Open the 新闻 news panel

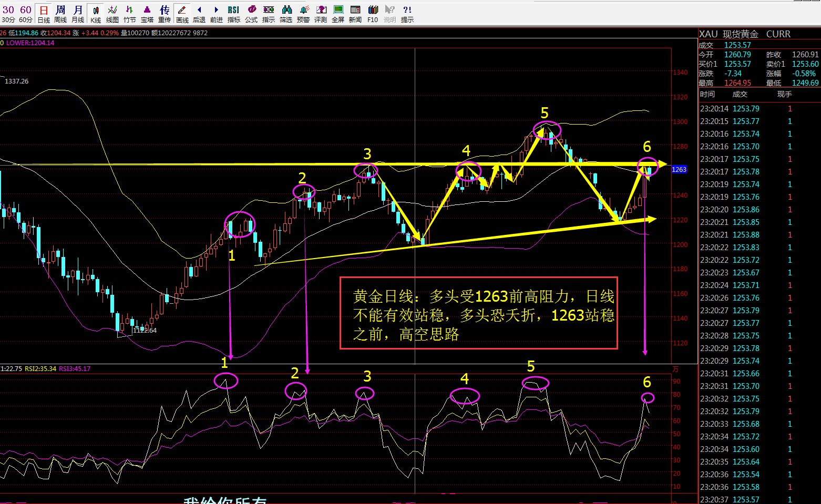point(355,14)
